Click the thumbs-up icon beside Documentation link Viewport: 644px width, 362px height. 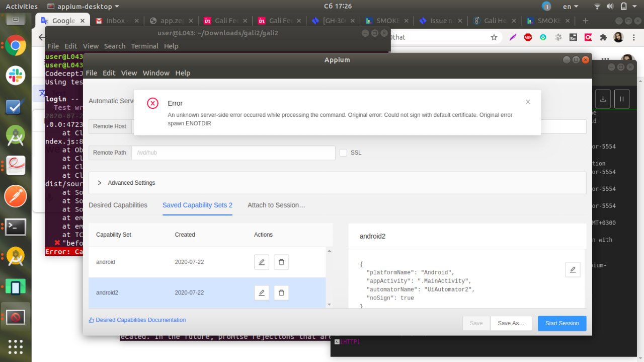coord(92,320)
